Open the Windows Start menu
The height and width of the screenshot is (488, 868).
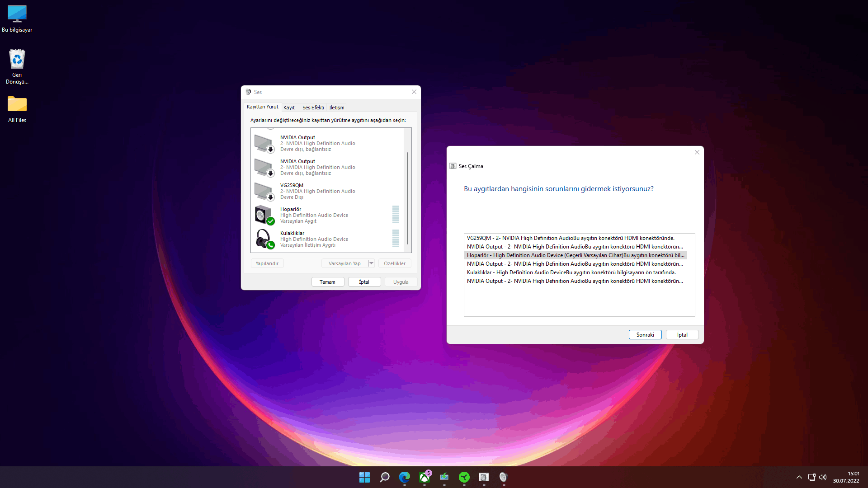click(x=364, y=477)
